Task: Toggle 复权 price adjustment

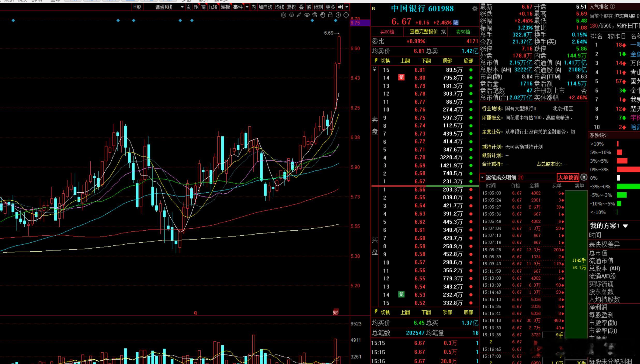Action: point(291,7)
